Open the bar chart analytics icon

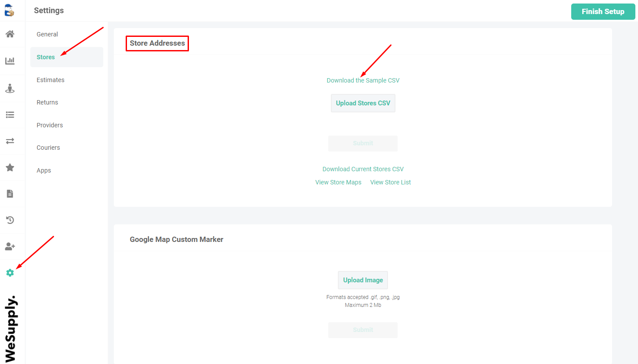click(x=10, y=61)
